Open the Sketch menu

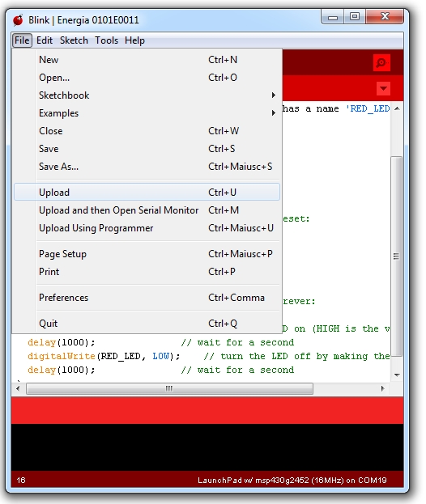coord(74,40)
